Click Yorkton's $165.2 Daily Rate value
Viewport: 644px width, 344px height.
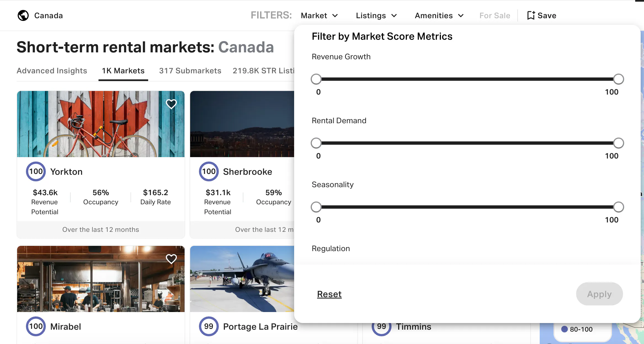[155, 192]
